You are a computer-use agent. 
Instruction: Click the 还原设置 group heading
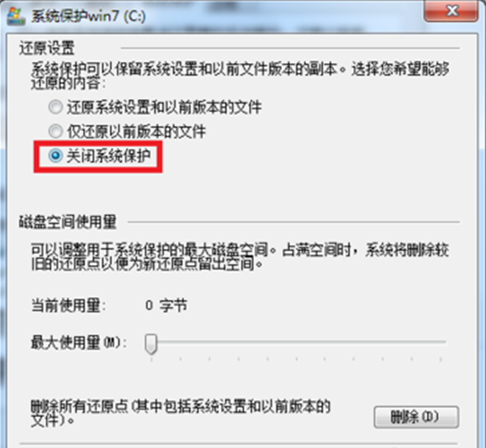pyautogui.click(x=47, y=48)
